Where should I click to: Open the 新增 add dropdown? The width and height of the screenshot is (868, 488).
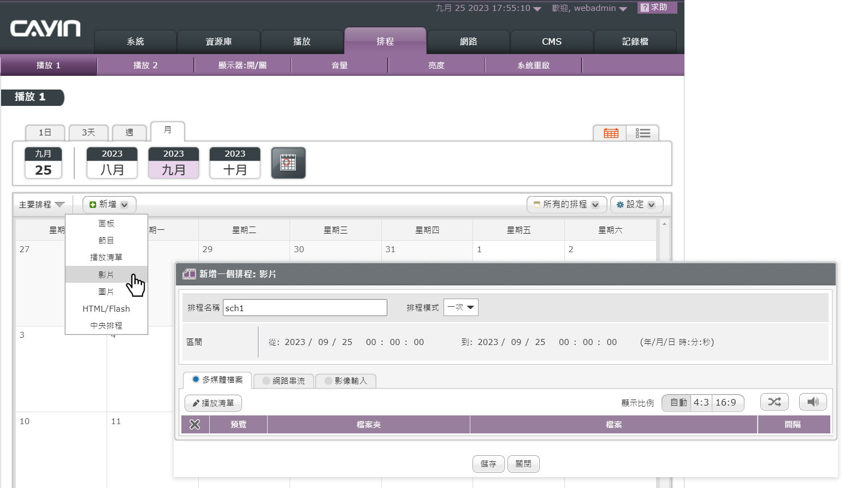click(109, 205)
